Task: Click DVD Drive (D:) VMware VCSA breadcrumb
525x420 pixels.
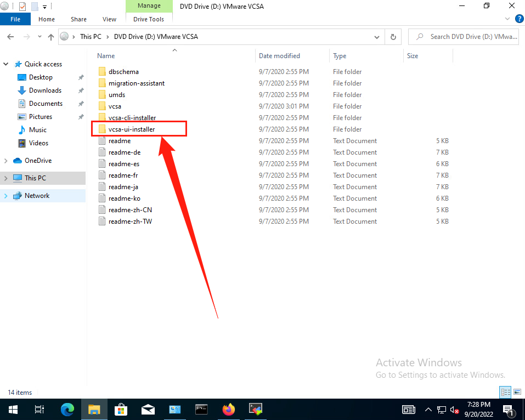Action: click(156, 37)
